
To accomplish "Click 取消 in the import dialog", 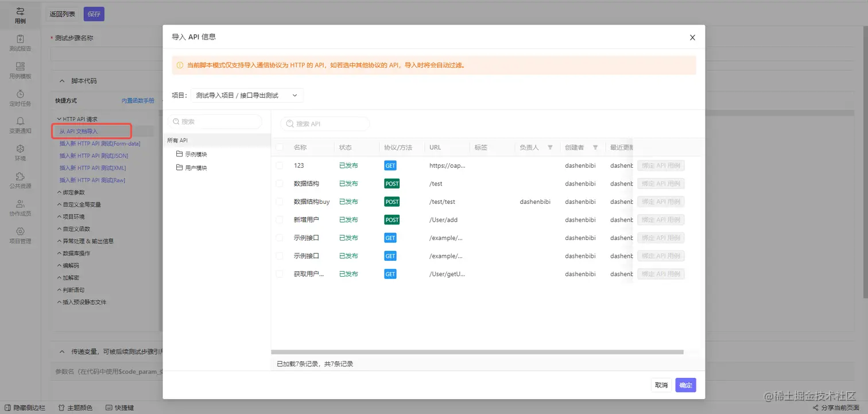I will pos(661,385).
